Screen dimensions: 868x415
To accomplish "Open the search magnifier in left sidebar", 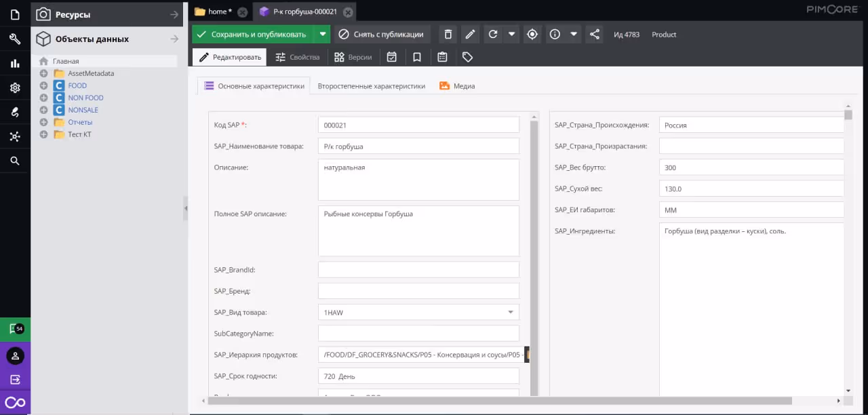I will coord(15,161).
